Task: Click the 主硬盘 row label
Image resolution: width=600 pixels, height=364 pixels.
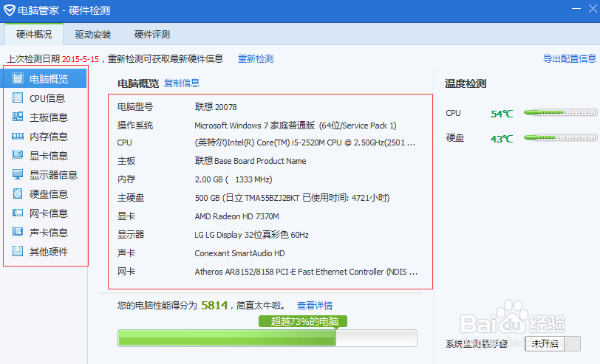Action: (131, 198)
